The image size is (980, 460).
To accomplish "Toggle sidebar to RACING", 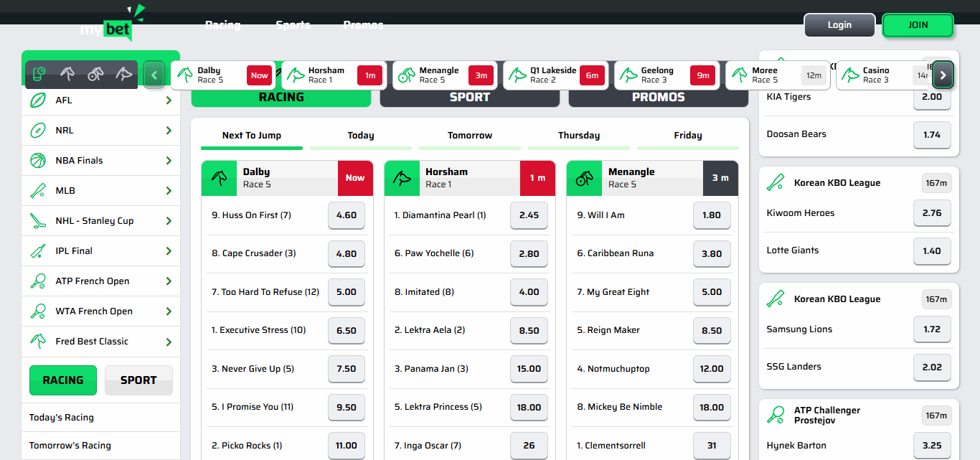I will (63, 380).
